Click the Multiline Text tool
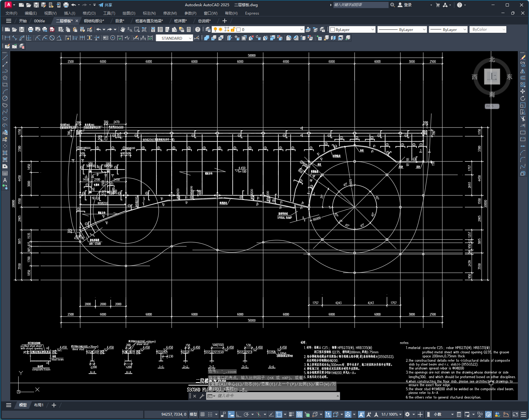The image size is (529, 420). pyautogui.click(x=5, y=180)
